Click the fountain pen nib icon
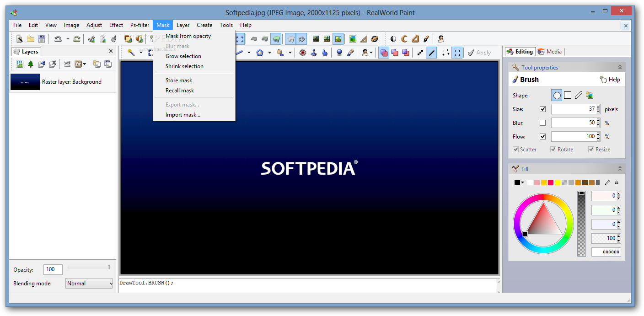 [426, 39]
